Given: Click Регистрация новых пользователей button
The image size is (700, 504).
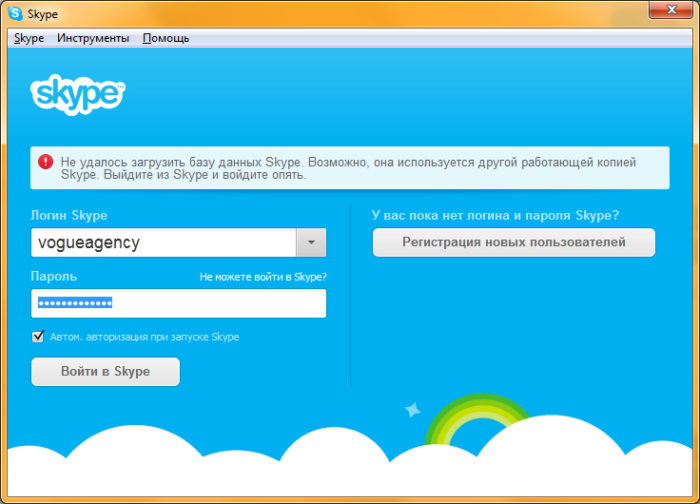Looking at the screenshot, I should pyautogui.click(x=514, y=242).
